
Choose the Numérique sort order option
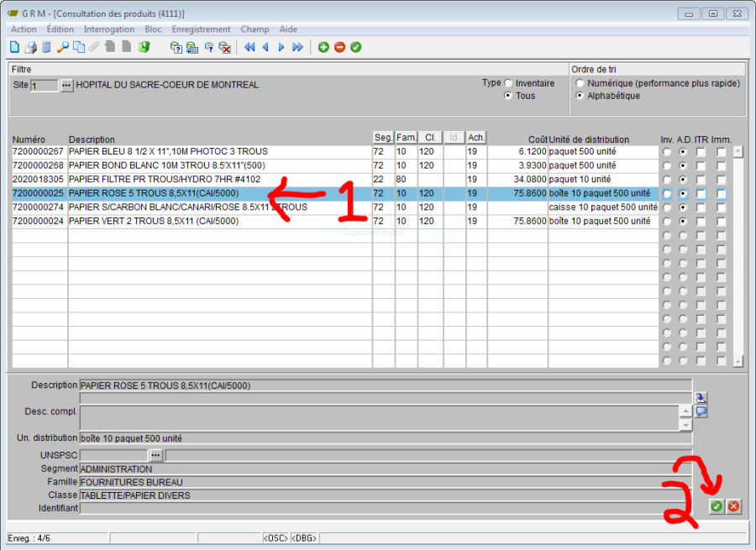click(580, 83)
